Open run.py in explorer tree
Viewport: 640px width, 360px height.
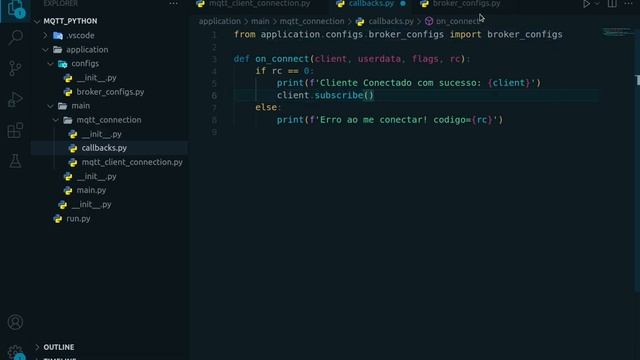(x=78, y=218)
